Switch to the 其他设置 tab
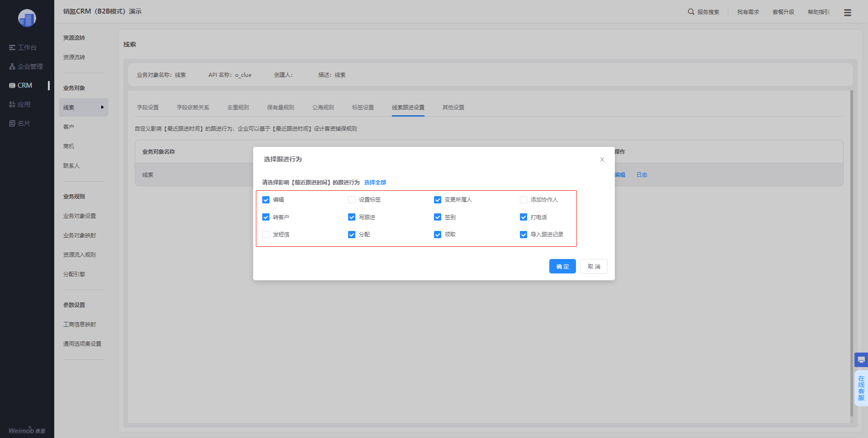 (x=453, y=108)
